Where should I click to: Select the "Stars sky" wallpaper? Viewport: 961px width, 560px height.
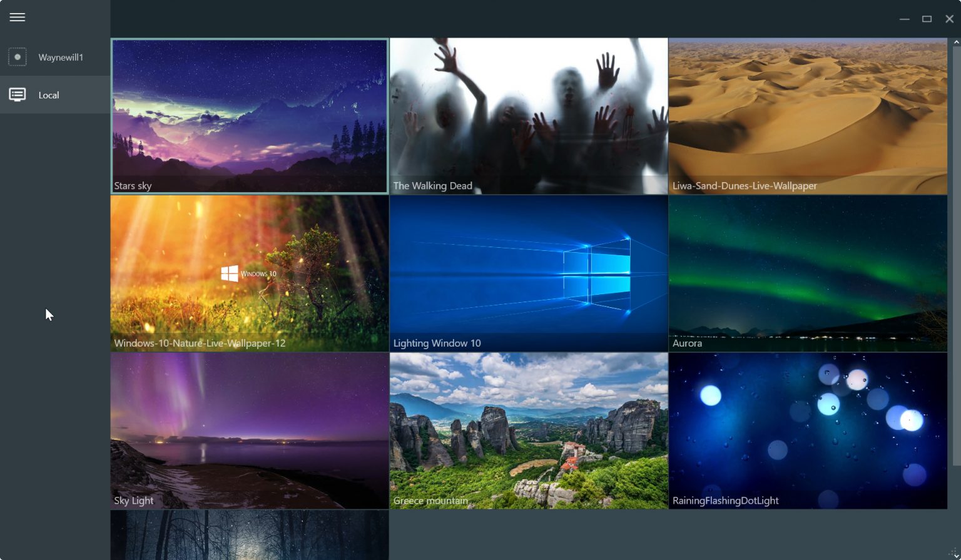click(x=249, y=116)
